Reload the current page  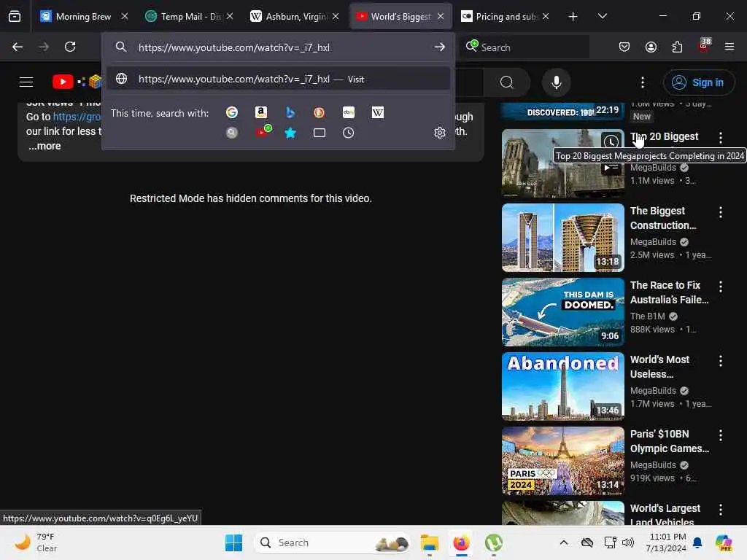point(70,47)
